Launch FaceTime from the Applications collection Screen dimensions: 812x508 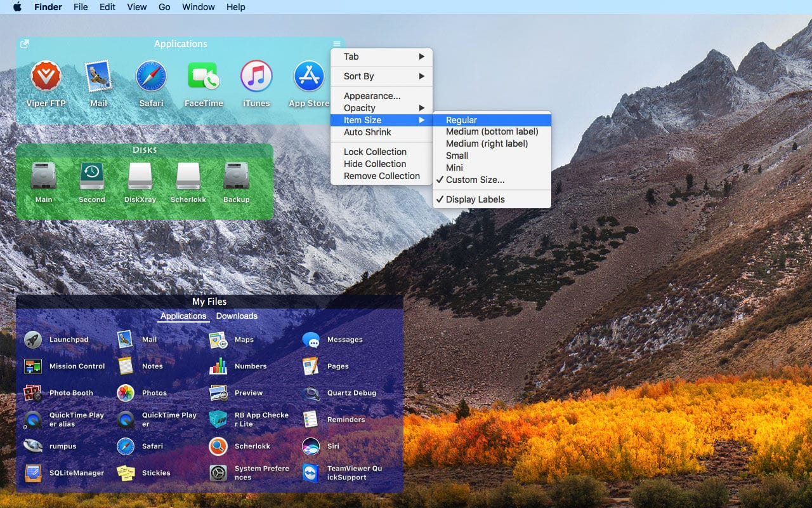click(x=203, y=77)
